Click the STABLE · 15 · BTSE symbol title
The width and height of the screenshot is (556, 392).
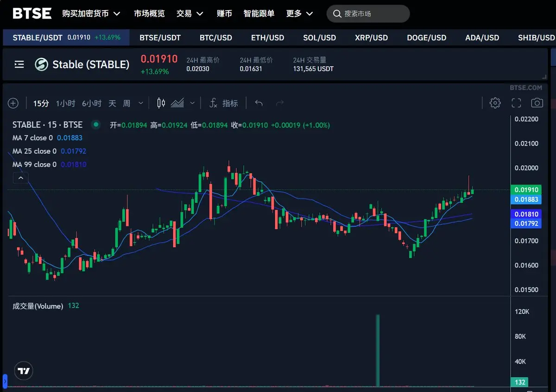pos(47,124)
